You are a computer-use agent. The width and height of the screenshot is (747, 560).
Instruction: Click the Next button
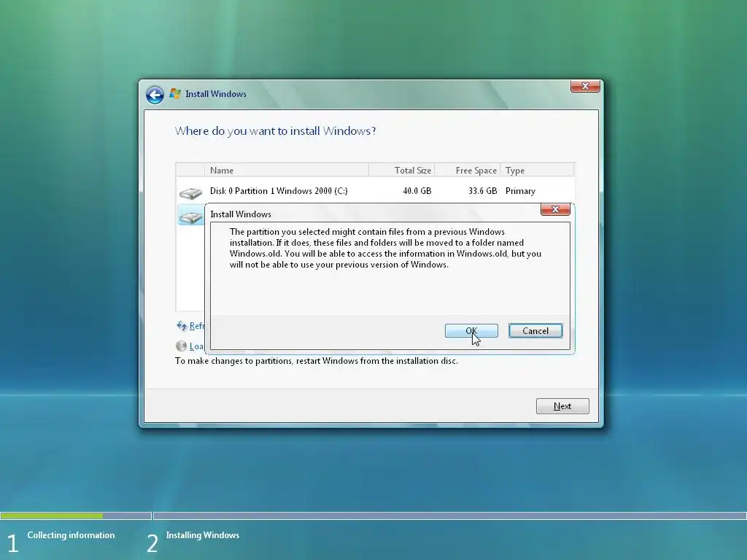[x=562, y=406]
